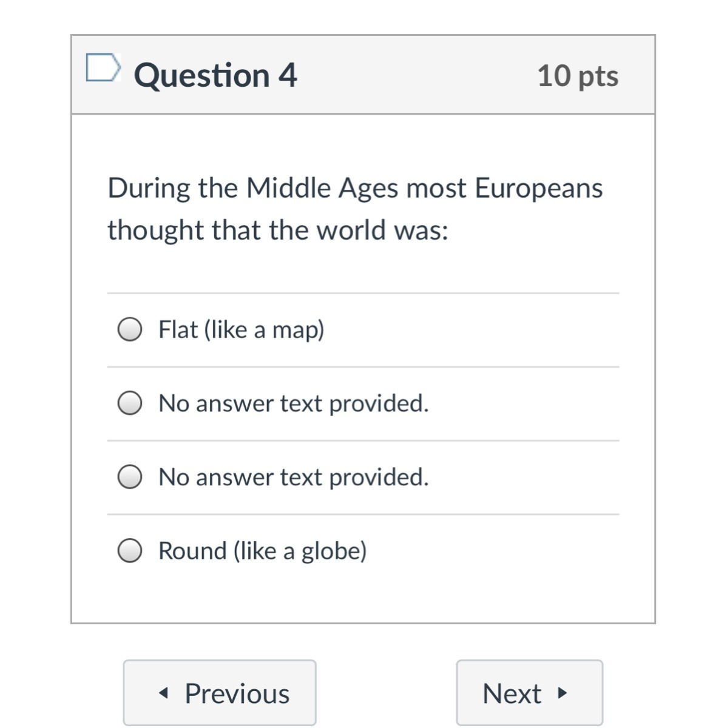Select the second 'No answer text provided' radio button
Screen dimensions: 727x728
(x=130, y=477)
